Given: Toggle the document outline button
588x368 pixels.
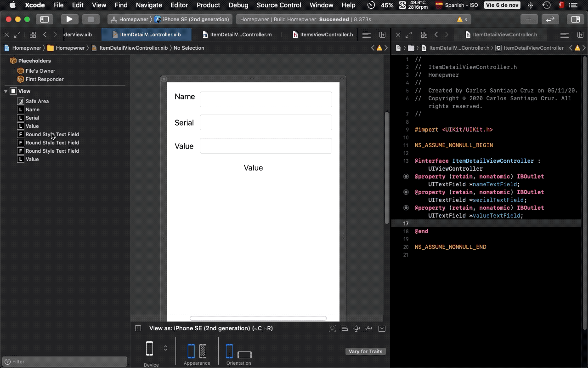Looking at the screenshot, I should 138,328.
